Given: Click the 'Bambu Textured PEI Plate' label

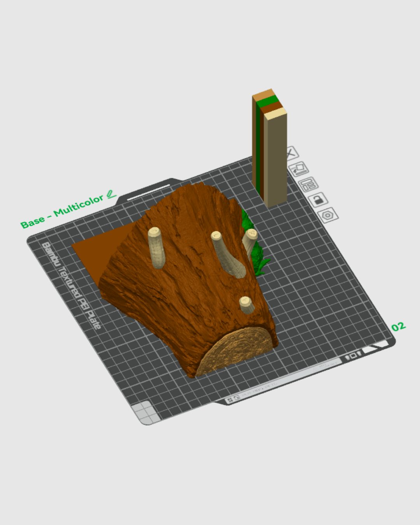Looking at the screenshot, I should point(71,286).
